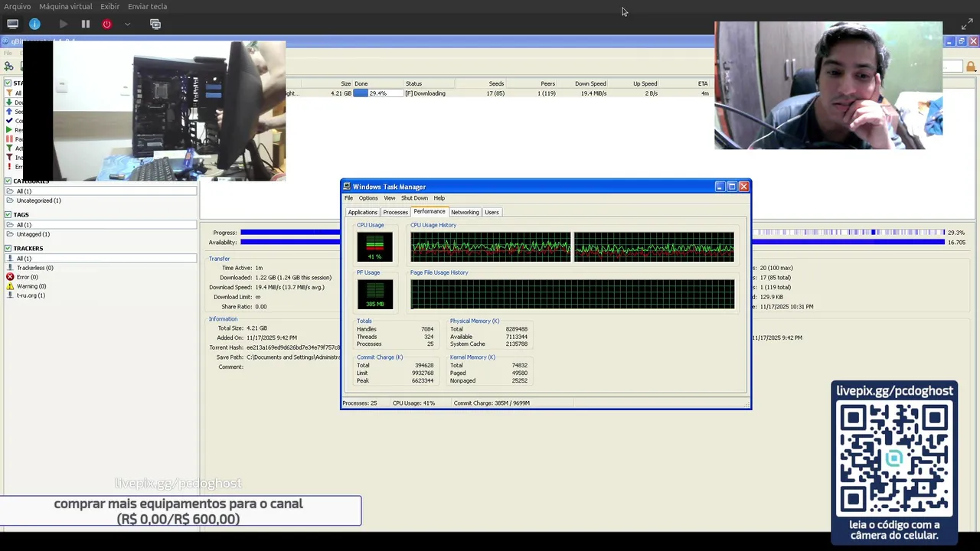Viewport: 980px width, 551px height.
Task: Click the 29.4% torrent progress bar
Action: [378, 93]
